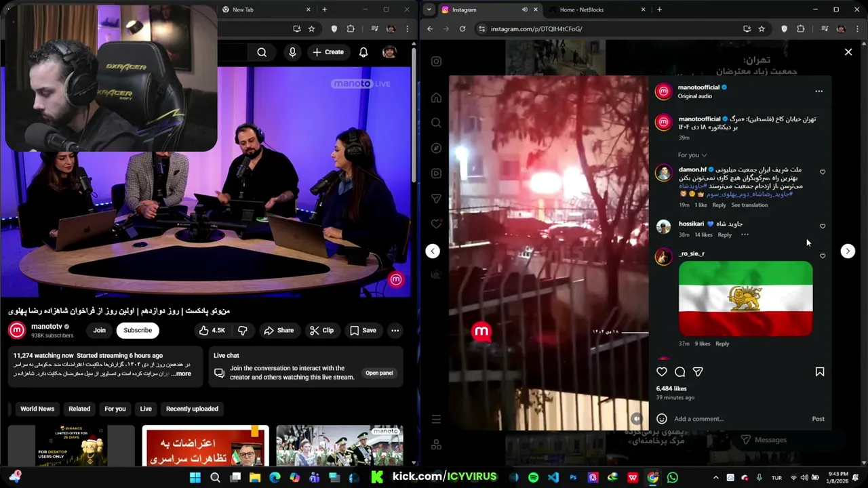Select the Live filter chip
Viewport: 868px width, 488px height.
[146, 409]
